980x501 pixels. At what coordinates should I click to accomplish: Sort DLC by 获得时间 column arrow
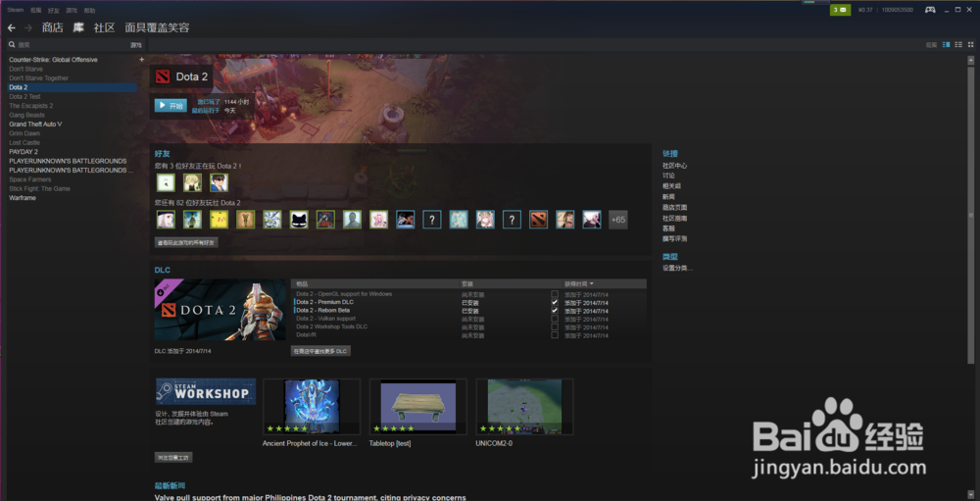pyautogui.click(x=591, y=284)
